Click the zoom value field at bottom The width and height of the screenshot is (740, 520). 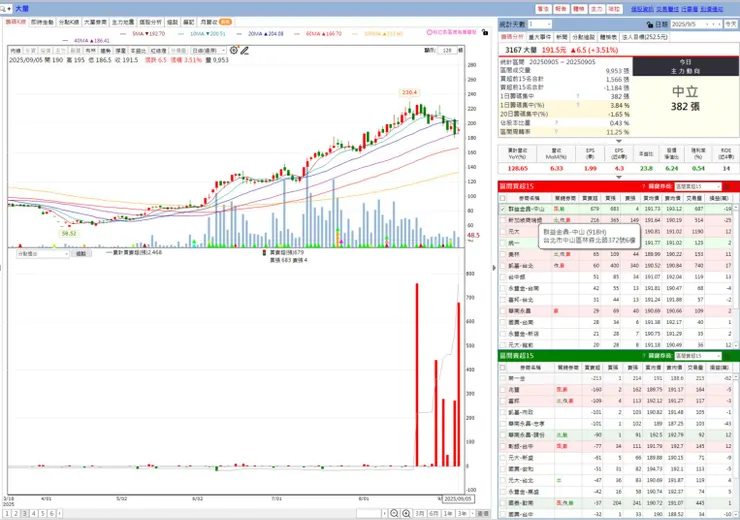[369, 513]
